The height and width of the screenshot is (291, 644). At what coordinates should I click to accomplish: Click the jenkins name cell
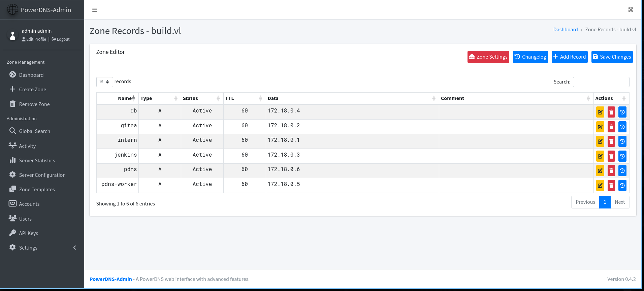coord(118,156)
